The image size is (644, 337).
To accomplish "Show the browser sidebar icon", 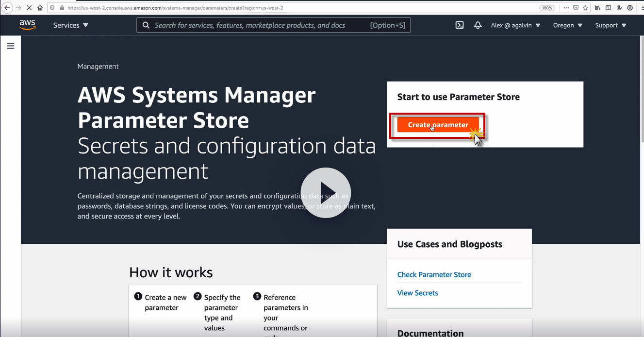I will tap(608, 8).
